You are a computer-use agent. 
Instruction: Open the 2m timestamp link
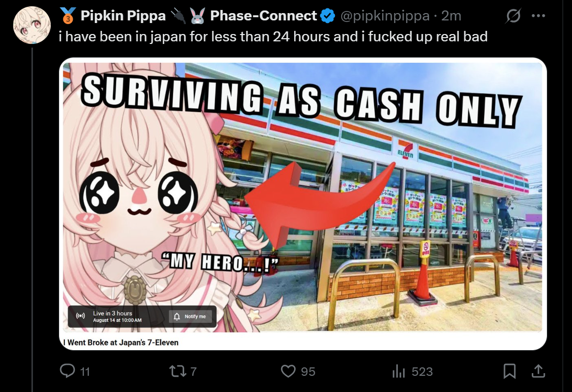pos(451,16)
